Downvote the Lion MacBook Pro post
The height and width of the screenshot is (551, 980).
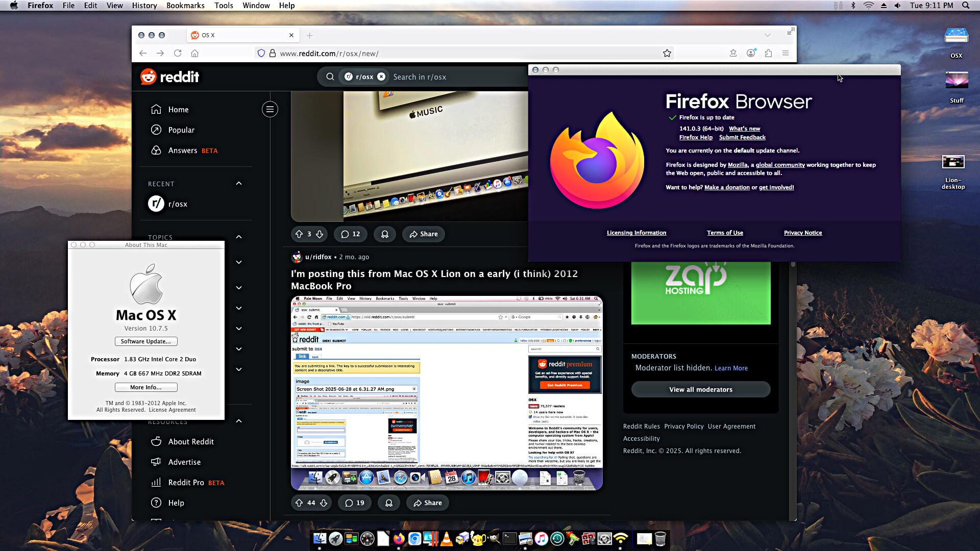coord(324,503)
